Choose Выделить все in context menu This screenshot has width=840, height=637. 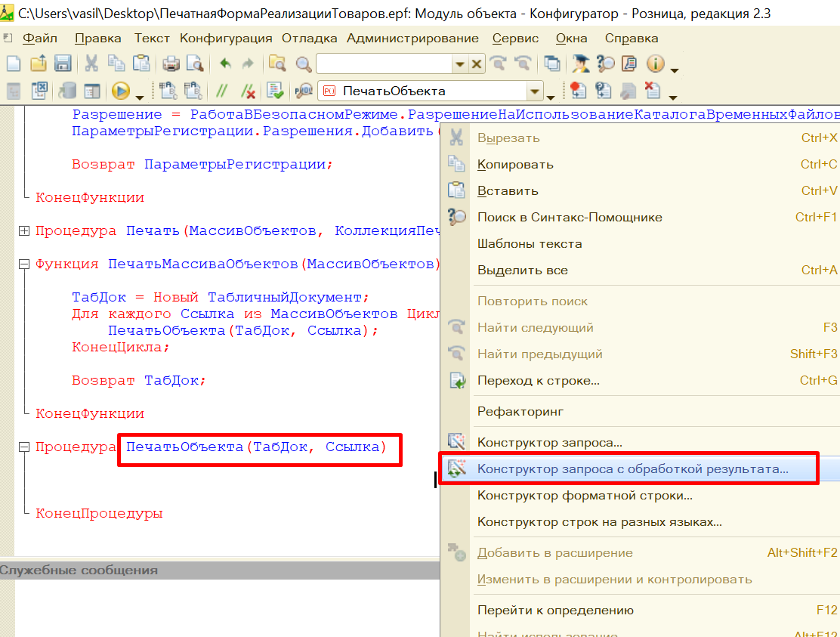click(x=640, y=271)
